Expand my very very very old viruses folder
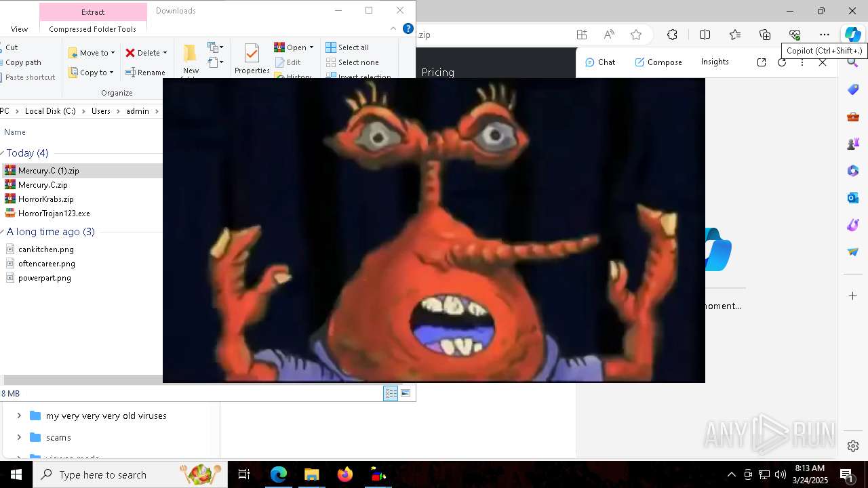Viewport: 868px width, 488px height. click(x=19, y=415)
